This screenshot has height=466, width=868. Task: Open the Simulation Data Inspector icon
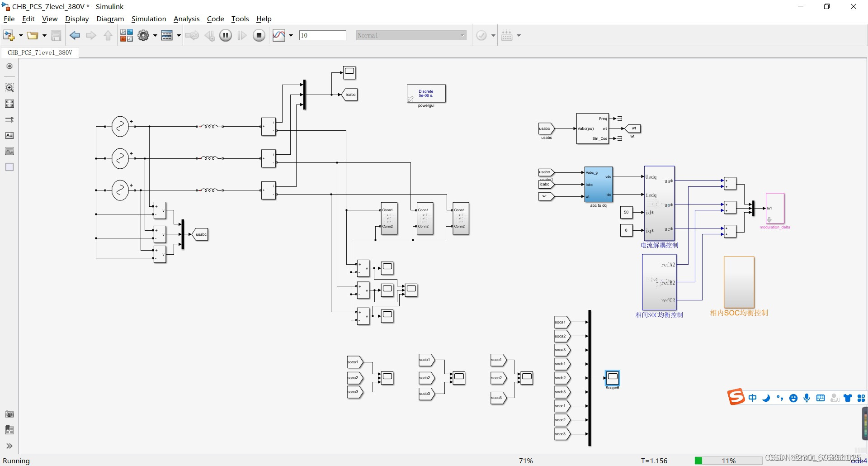(x=279, y=35)
